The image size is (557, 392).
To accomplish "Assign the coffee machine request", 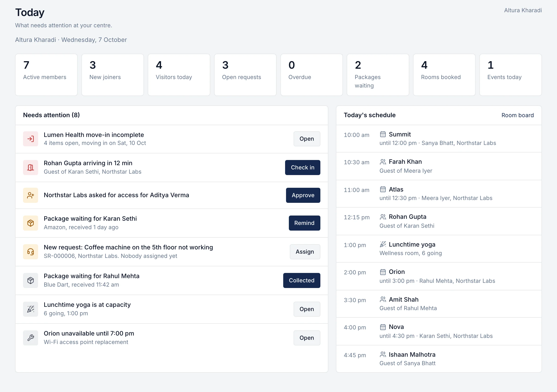I will [x=305, y=252].
